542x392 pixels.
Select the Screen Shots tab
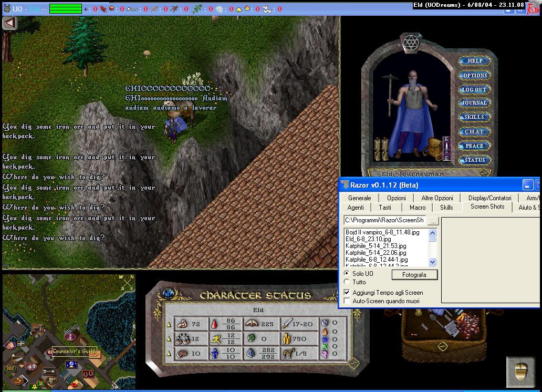[x=487, y=207]
